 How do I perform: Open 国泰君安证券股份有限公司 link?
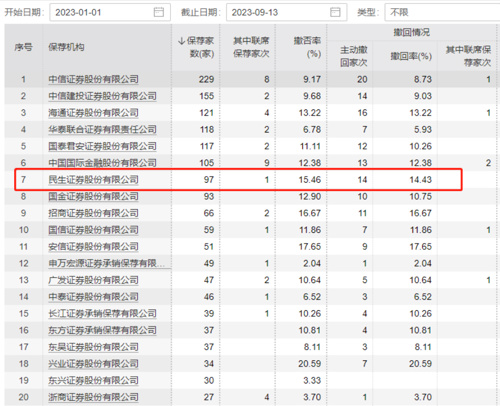[102, 146]
